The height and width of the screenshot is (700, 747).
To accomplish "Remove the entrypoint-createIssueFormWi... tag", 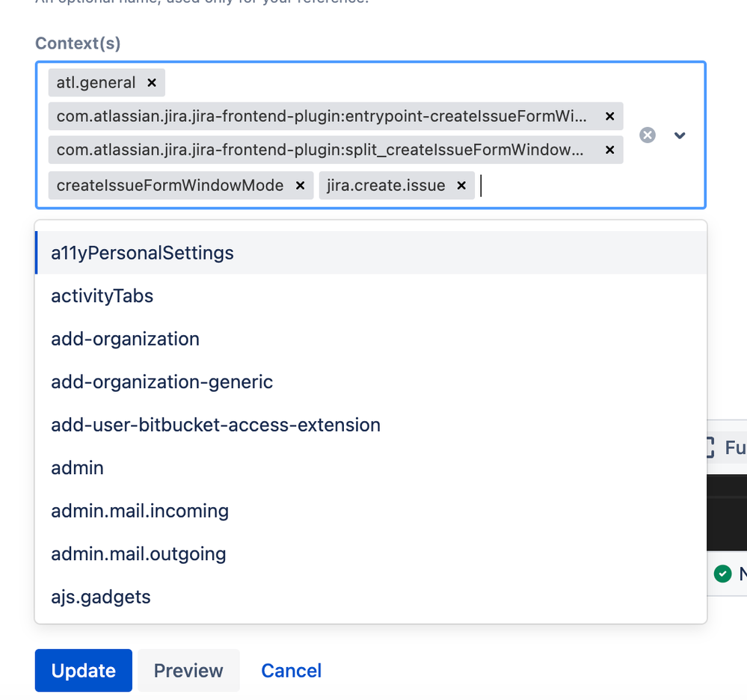I will point(609,116).
